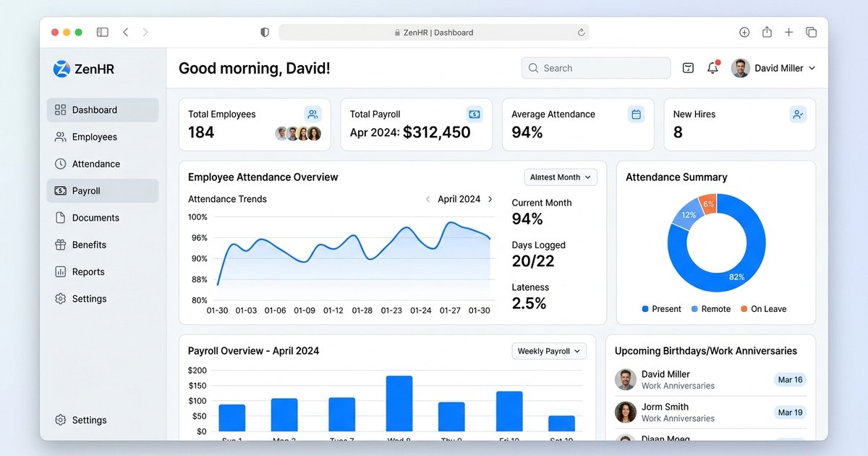This screenshot has width=868, height=456.
Task: Click the 12% Remote donut segment
Action: click(x=688, y=215)
